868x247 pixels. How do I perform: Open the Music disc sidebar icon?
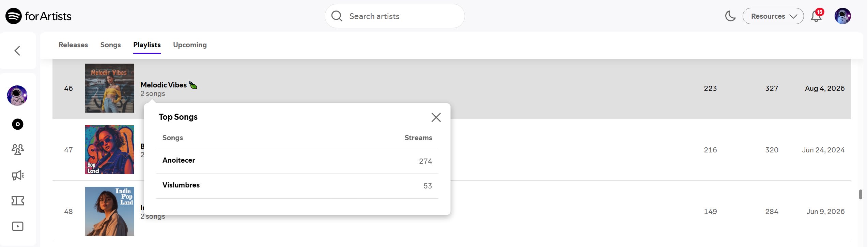pyautogui.click(x=18, y=124)
